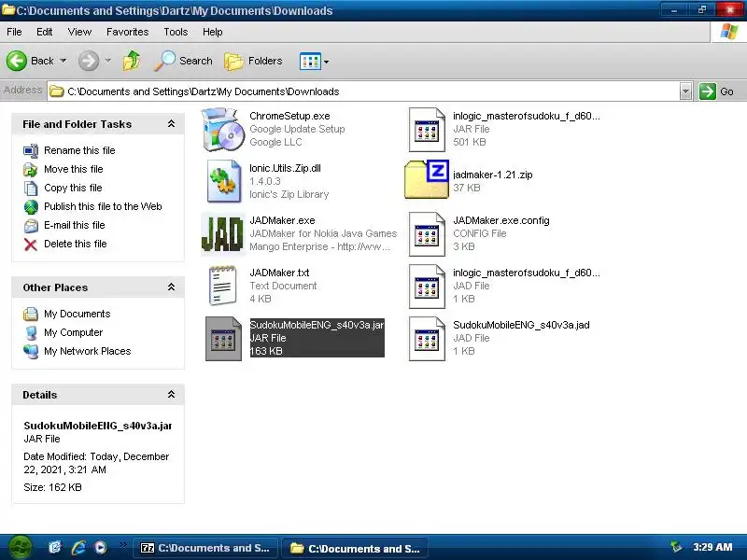Viewport: 747px width, 560px height.
Task: Open the File menu
Action: [x=14, y=32]
